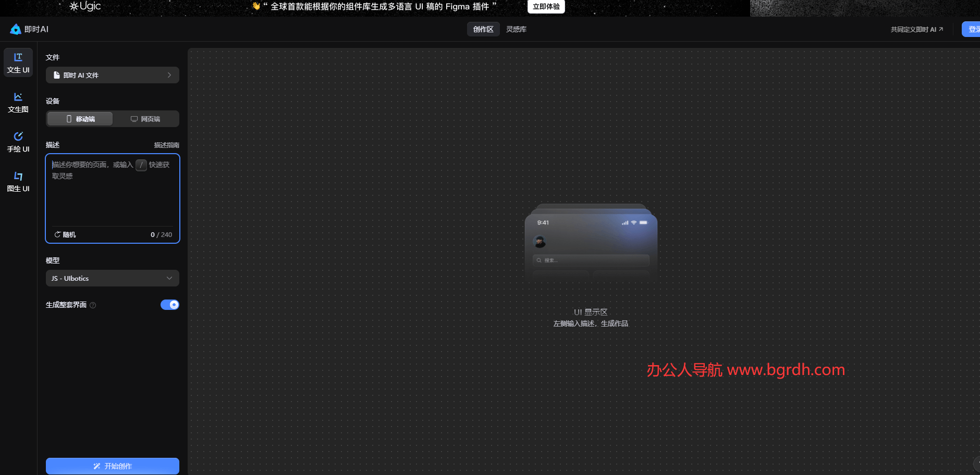Switch to the 创作区 tab
The width and height of the screenshot is (980, 475).
(483, 29)
